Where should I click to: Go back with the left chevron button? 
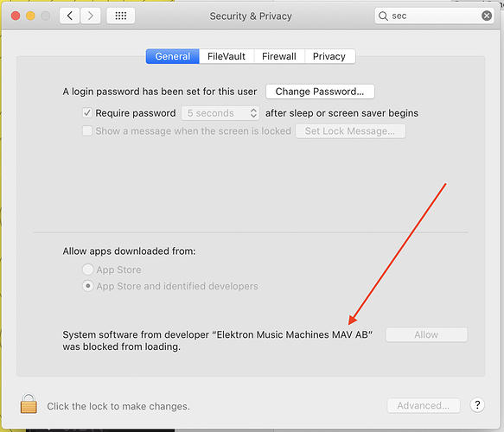[x=69, y=16]
